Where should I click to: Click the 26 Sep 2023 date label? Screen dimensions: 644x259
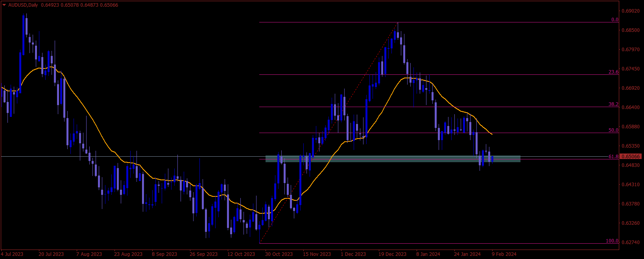tap(203, 254)
